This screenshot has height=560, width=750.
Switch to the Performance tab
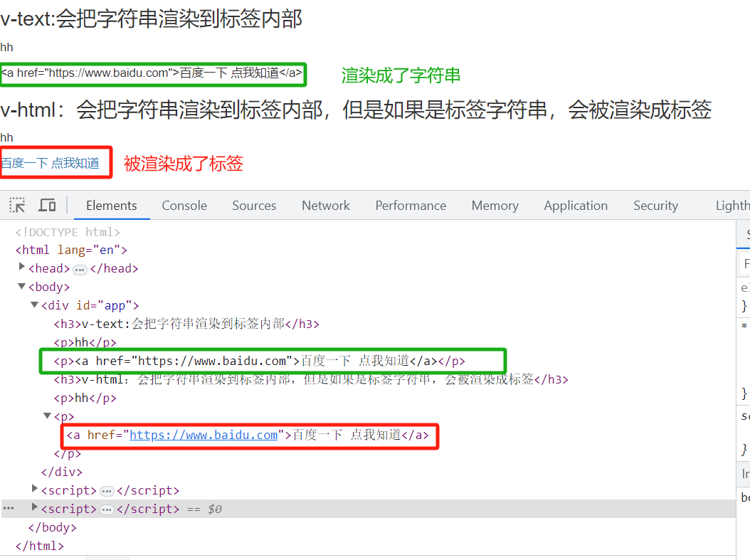pos(411,206)
